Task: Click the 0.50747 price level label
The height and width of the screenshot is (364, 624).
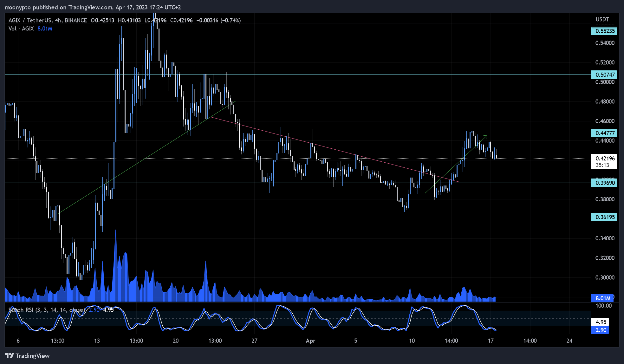Action: coord(604,75)
